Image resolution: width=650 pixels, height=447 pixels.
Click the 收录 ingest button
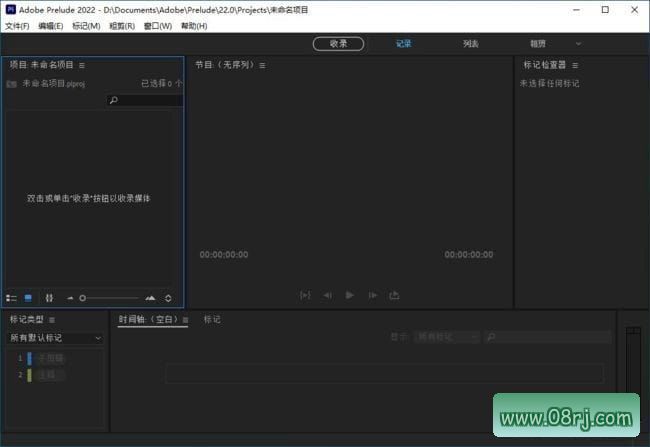(338, 44)
